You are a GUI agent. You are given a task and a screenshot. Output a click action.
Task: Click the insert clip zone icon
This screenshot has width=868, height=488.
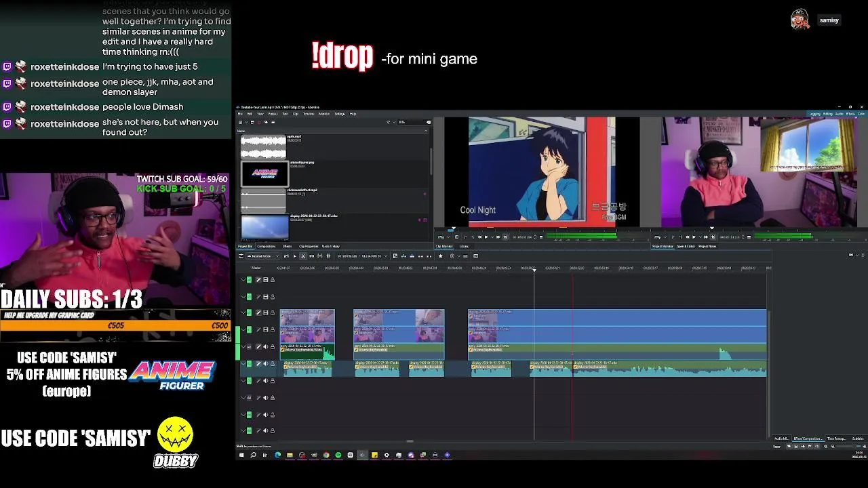pos(403,256)
